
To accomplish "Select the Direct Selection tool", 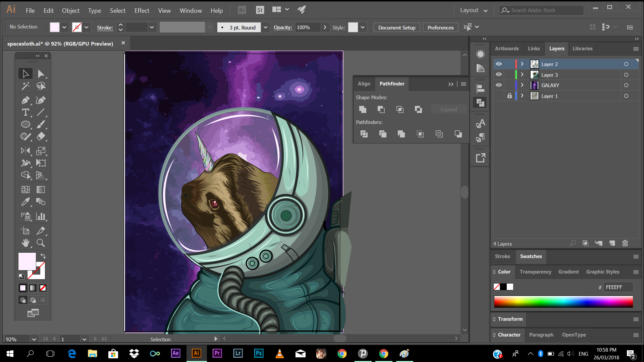I will pos(41,74).
